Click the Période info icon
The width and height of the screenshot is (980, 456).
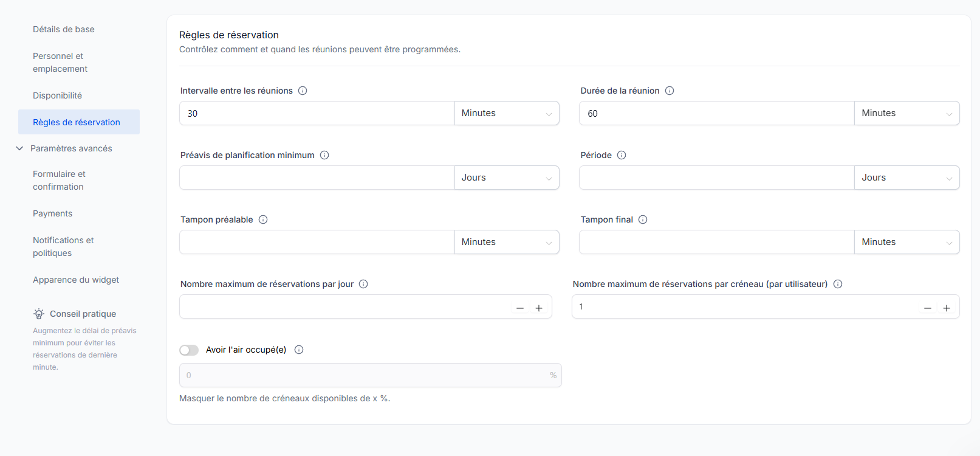622,155
